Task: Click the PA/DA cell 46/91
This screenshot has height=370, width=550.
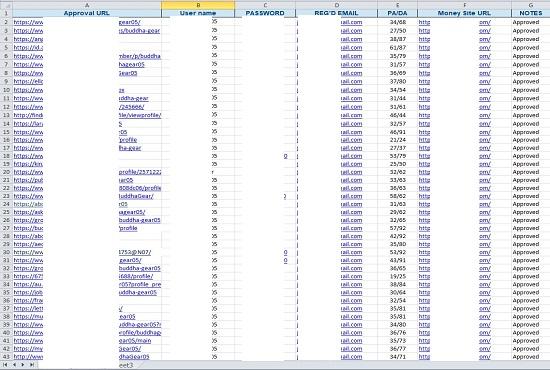Action: click(398, 132)
